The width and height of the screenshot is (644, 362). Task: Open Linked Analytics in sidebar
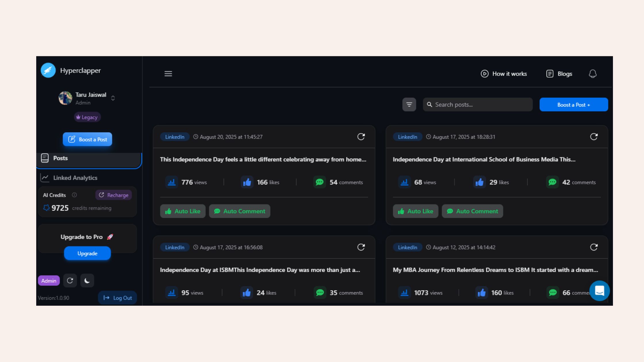75,178
